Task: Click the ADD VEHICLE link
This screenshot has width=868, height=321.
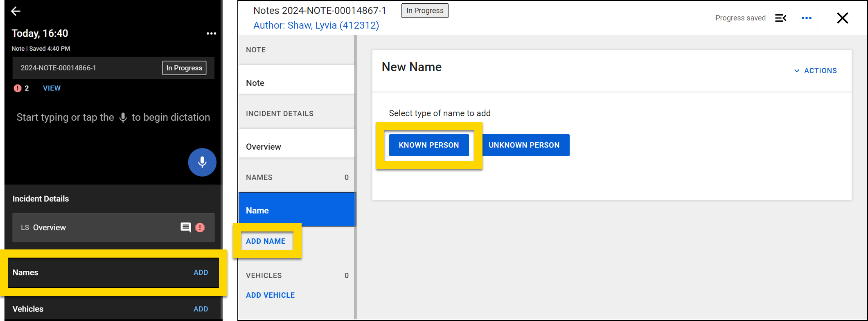Action: click(x=270, y=295)
